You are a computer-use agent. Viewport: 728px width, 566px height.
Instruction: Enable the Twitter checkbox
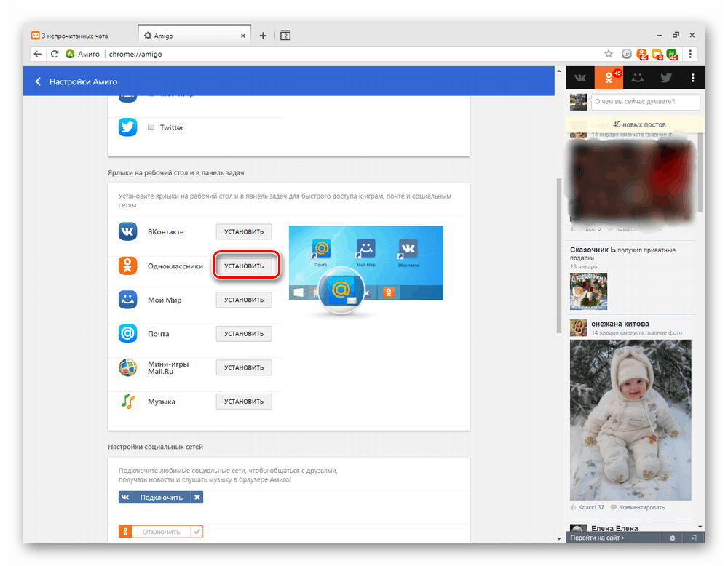click(151, 127)
